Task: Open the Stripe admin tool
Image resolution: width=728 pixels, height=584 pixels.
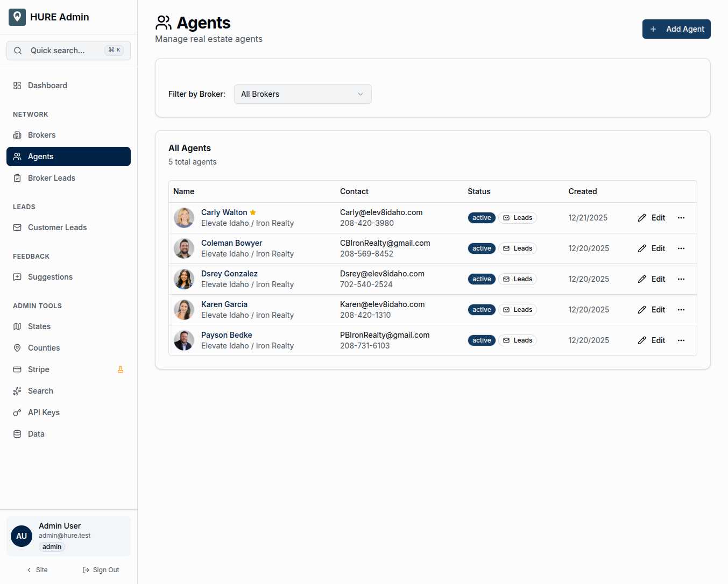Action: (38, 369)
